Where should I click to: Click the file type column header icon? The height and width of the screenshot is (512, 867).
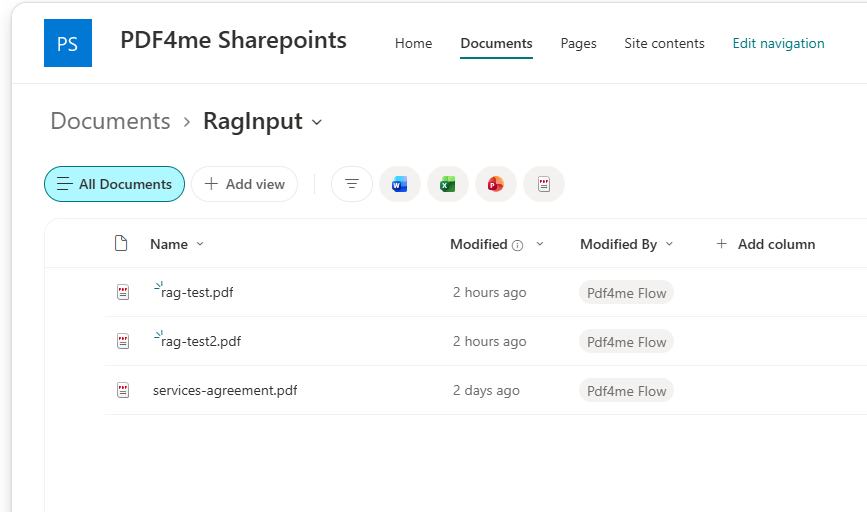point(121,243)
